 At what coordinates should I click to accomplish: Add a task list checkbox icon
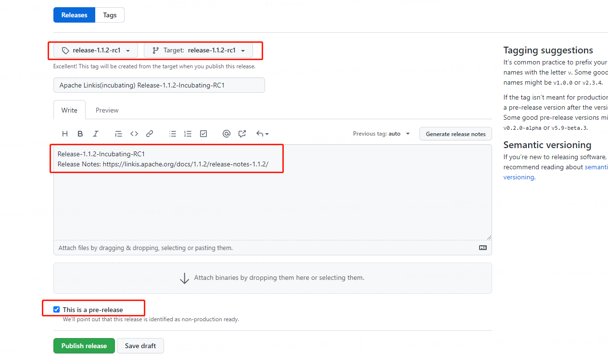[x=203, y=134]
